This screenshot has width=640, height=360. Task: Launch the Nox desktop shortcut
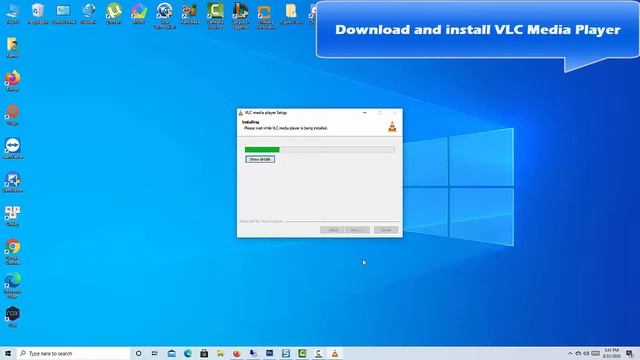(x=13, y=317)
